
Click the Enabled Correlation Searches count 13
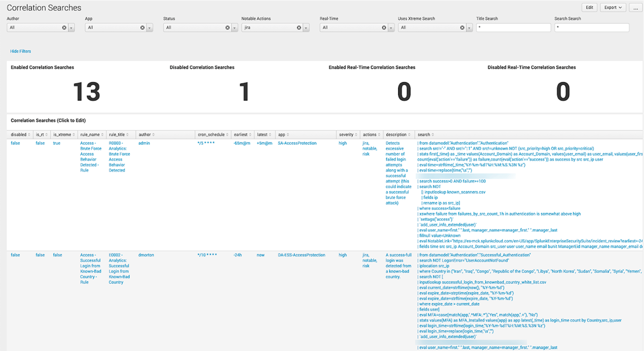tap(87, 92)
